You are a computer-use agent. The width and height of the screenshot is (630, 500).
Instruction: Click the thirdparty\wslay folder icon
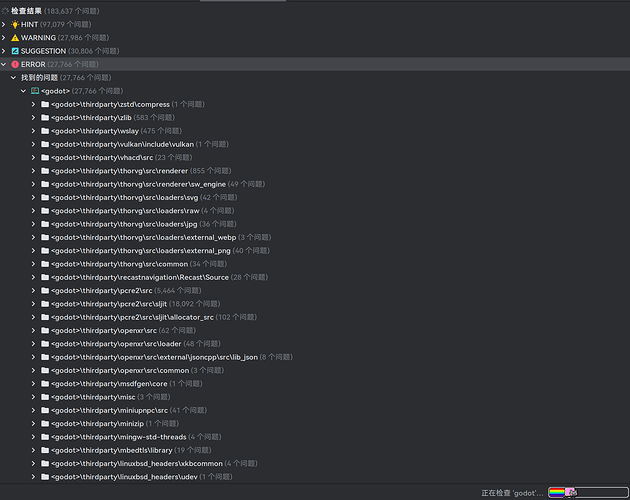pyautogui.click(x=45, y=131)
